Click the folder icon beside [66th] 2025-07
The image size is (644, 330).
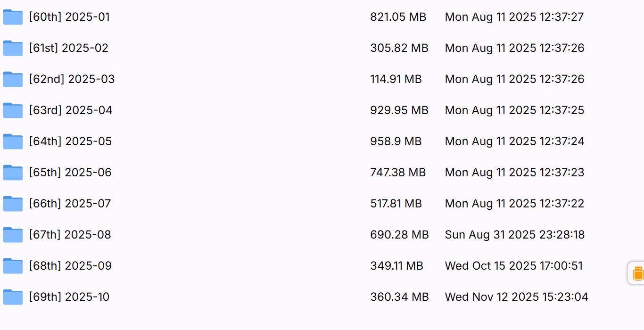click(x=13, y=204)
